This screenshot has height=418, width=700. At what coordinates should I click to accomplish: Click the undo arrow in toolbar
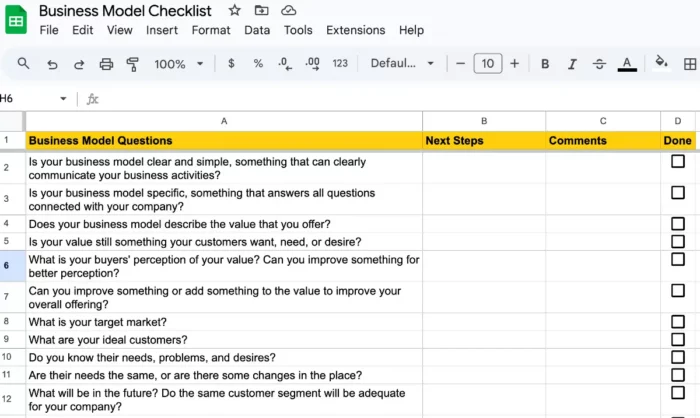[x=52, y=64]
